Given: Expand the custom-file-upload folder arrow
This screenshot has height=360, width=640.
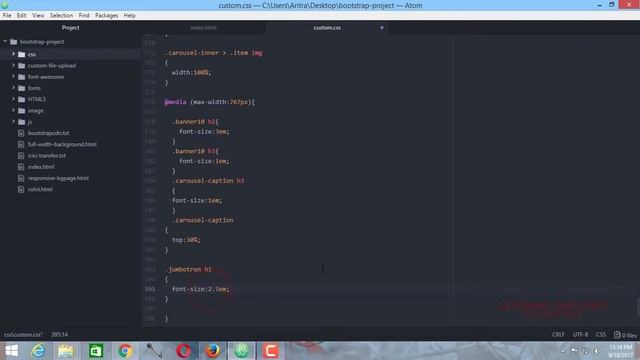Looking at the screenshot, I should [x=13, y=65].
